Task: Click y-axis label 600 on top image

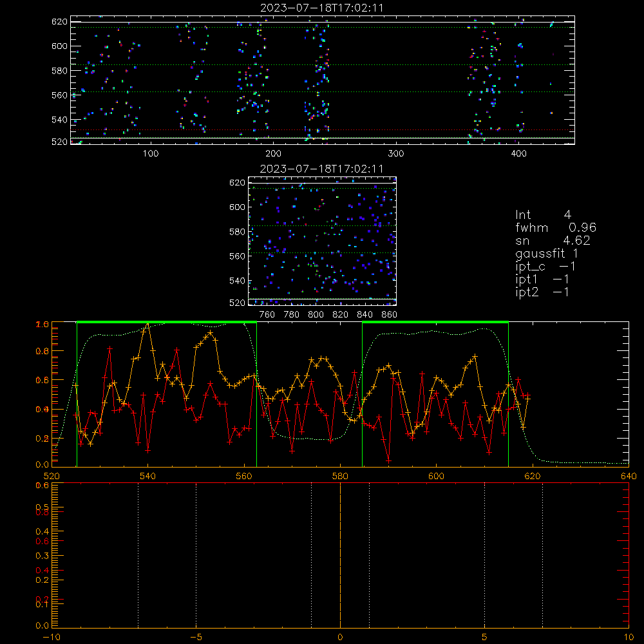Action: coord(59,46)
